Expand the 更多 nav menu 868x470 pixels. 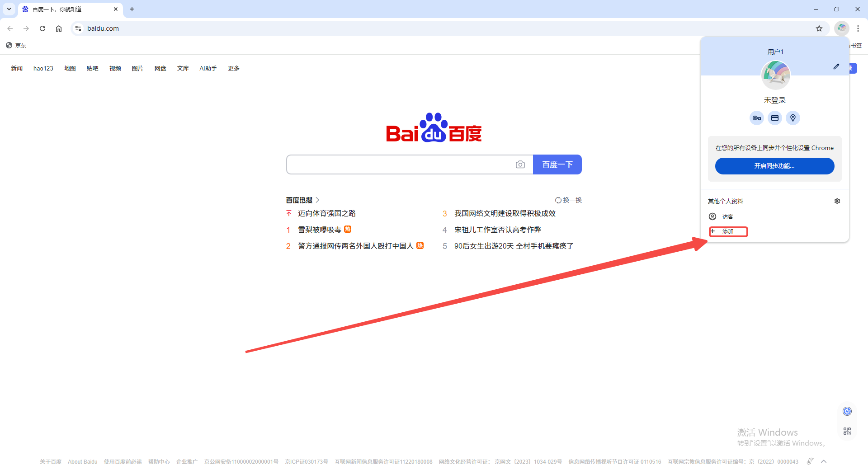234,68
